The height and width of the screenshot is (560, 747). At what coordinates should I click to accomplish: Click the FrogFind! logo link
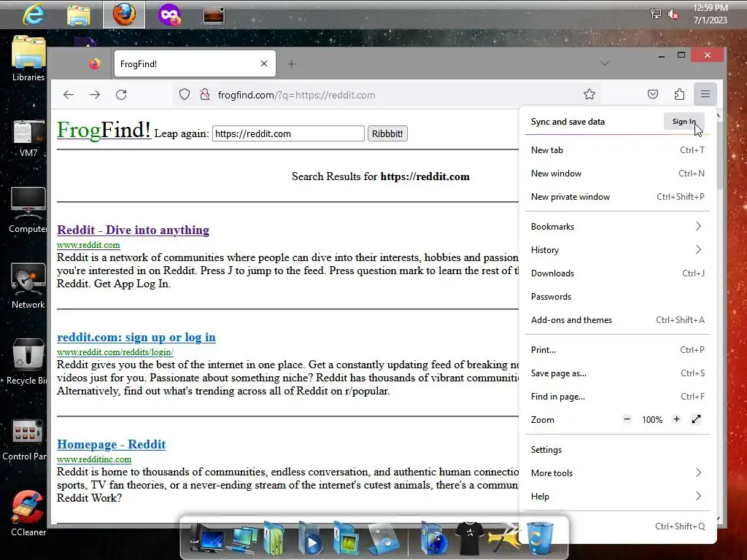point(104,130)
